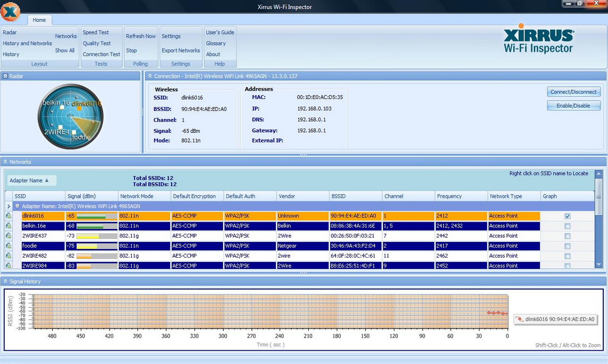Viewport: 608px width, 364px height.
Task: Click the 2WIRE984 row network icon
Action: (9, 266)
